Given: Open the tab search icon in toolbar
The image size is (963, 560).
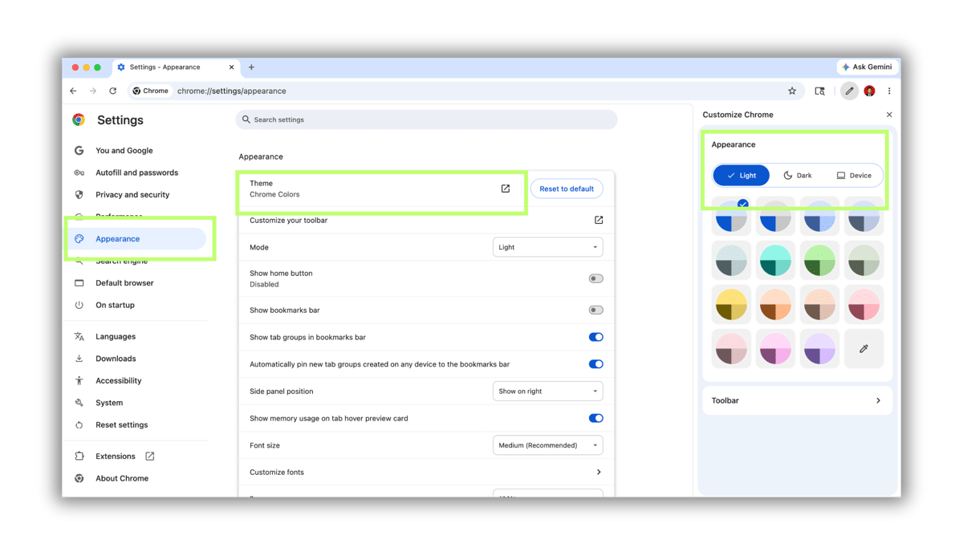Looking at the screenshot, I should pyautogui.click(x=819, y=91).
